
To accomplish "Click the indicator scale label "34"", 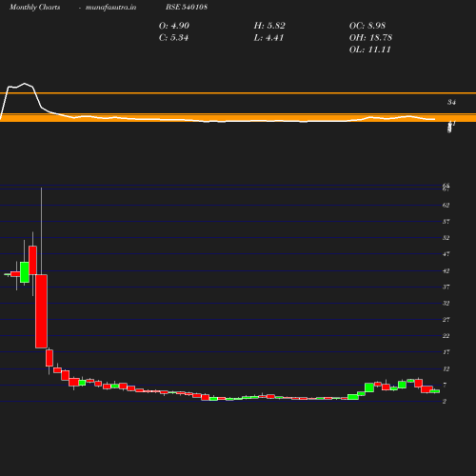I will point(451,102).
